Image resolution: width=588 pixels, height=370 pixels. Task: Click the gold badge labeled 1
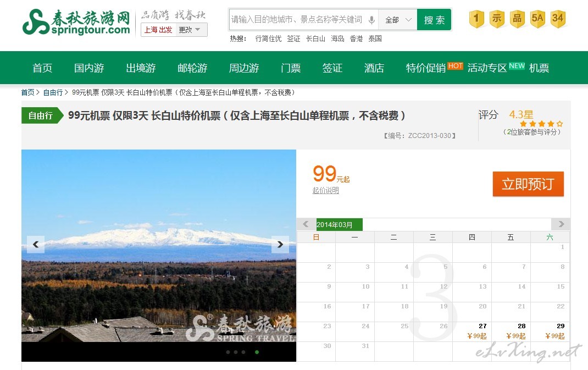(476, 18)
